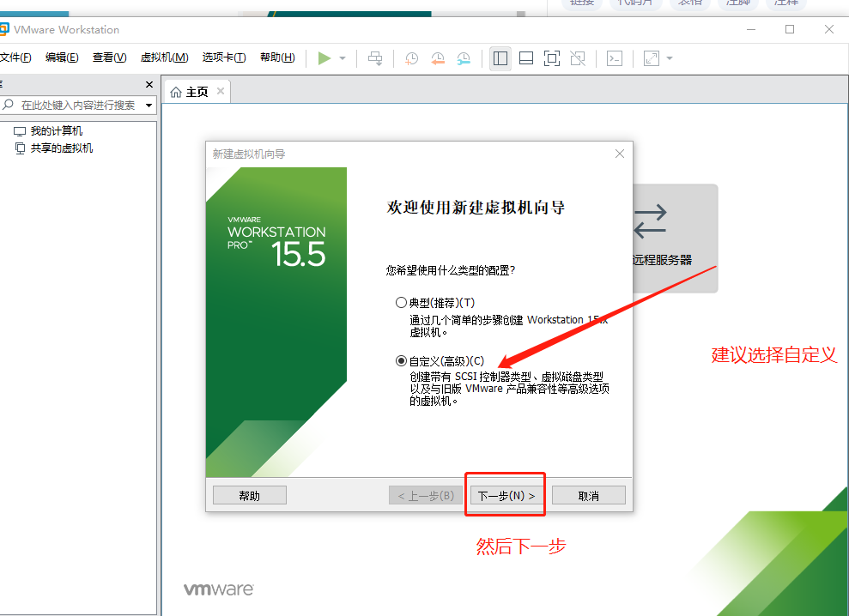This screenshot has height=616, width=849.
Task: Click the stretch guest display icon
Action: [652, 58]
